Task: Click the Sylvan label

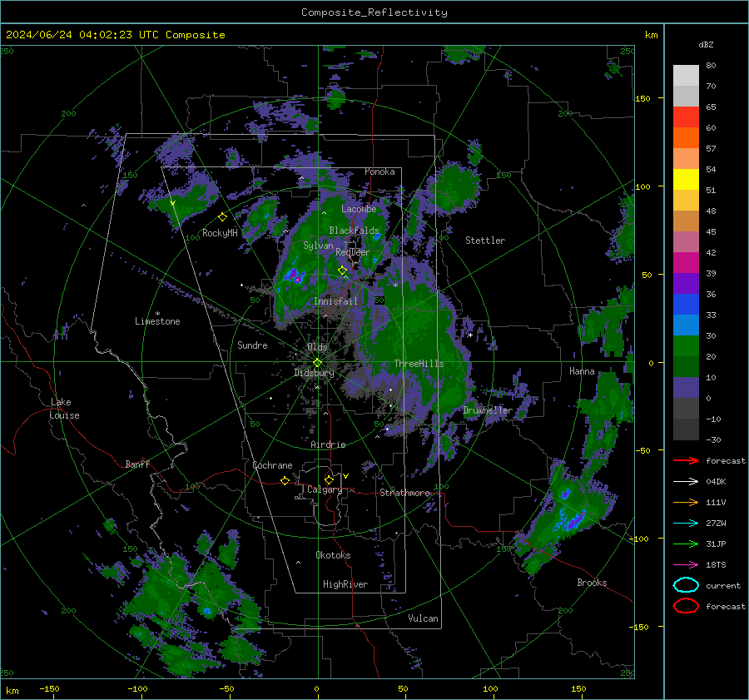Action: (x=318, y=246)
